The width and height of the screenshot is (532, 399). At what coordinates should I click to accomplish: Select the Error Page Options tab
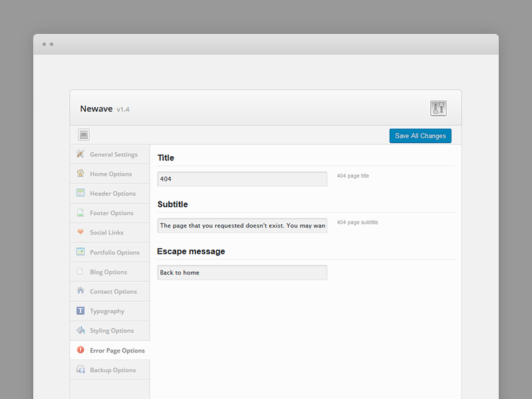(110, 350)
